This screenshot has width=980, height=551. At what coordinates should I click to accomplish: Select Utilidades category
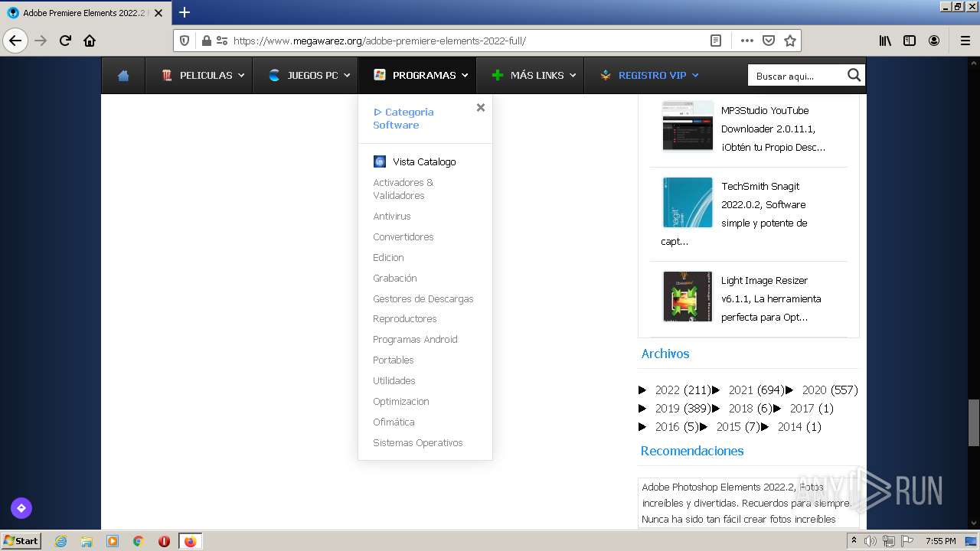(x=394, y=380)
